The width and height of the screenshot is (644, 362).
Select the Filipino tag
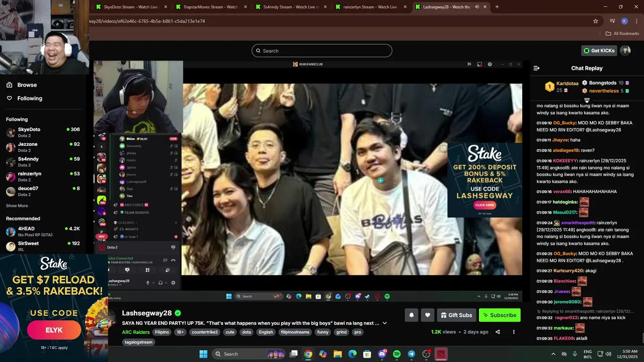click(x=162, y=332)
